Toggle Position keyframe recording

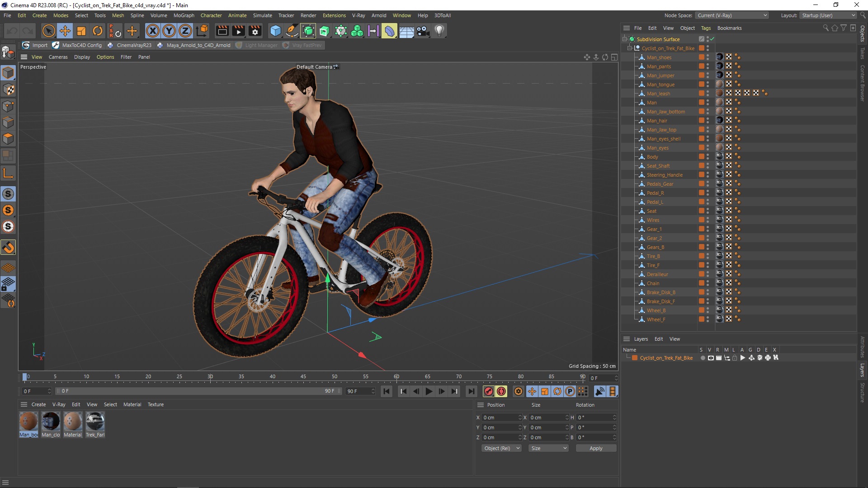532,391
